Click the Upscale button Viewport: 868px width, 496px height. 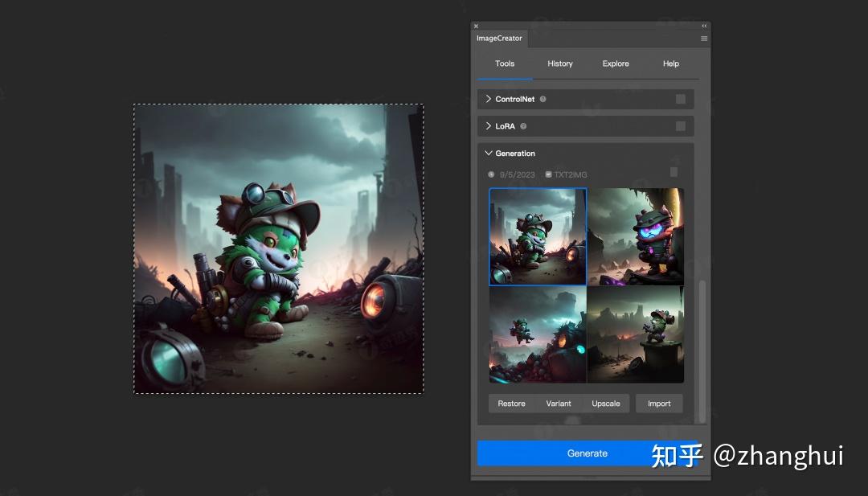click(606, 403)
